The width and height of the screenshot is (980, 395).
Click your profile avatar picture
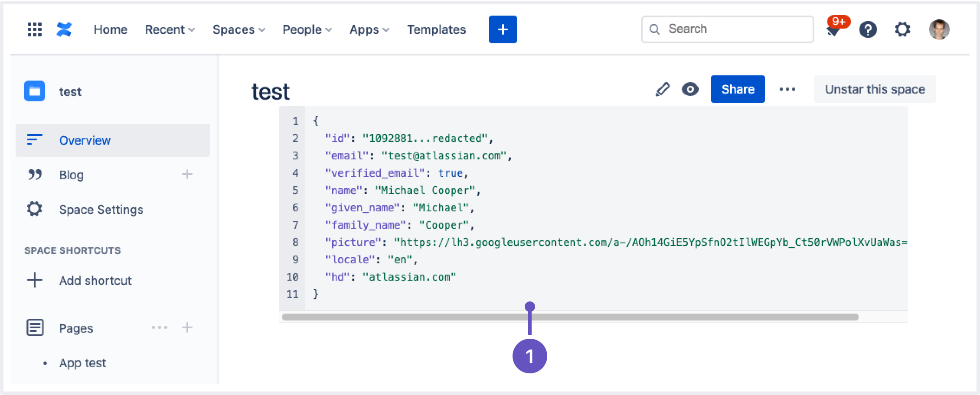tap(939, 29)
